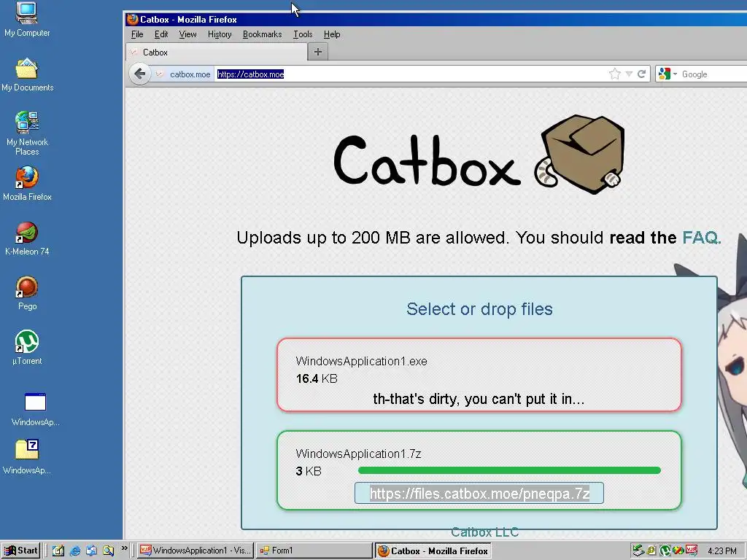Click µTorrent icon in system tray
Viewport: 747px width, 560px height.
coord(665,551)
